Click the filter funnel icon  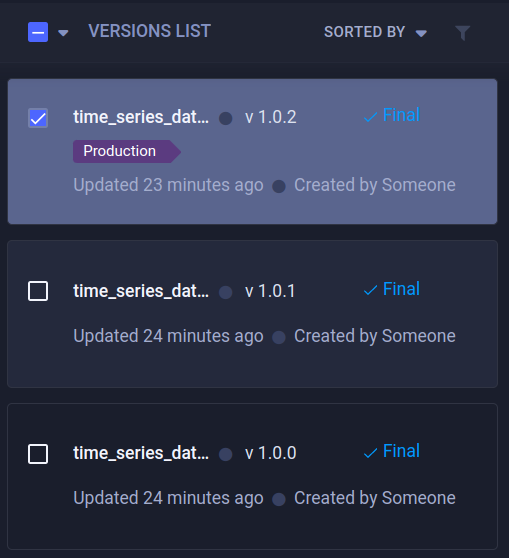[x=463, y=33]
